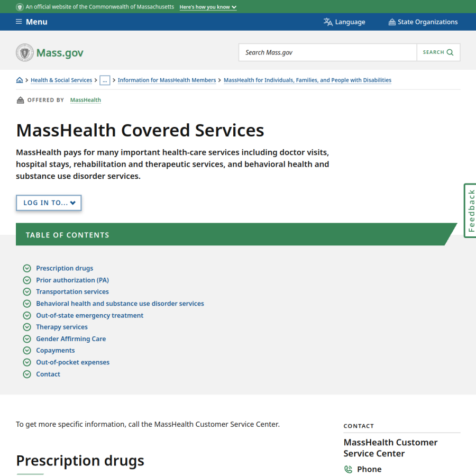This screenshot has width=476, height=476.
Task: Click the phone icon in Contact sidebar
Action: coord(348,469)
